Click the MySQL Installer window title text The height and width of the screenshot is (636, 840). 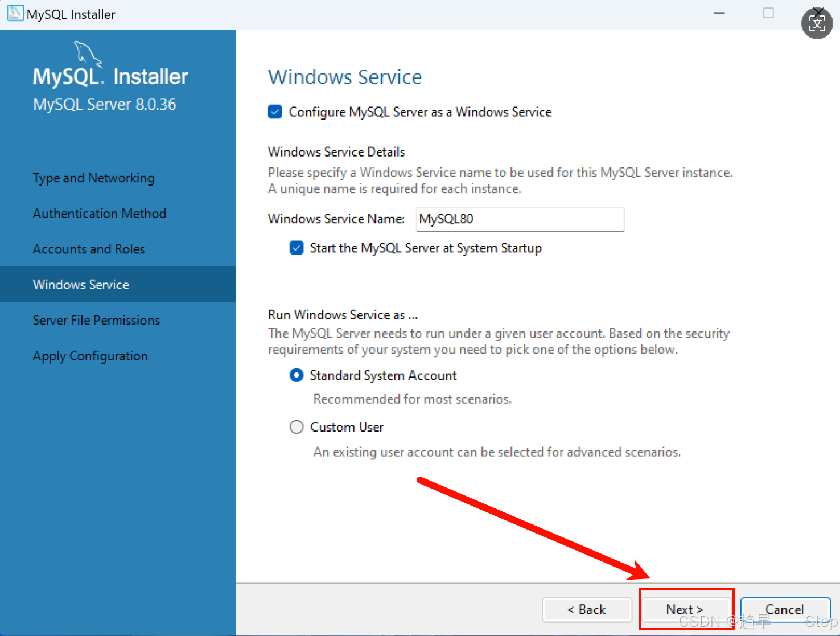pyautogui.click(x=71, y=14)
